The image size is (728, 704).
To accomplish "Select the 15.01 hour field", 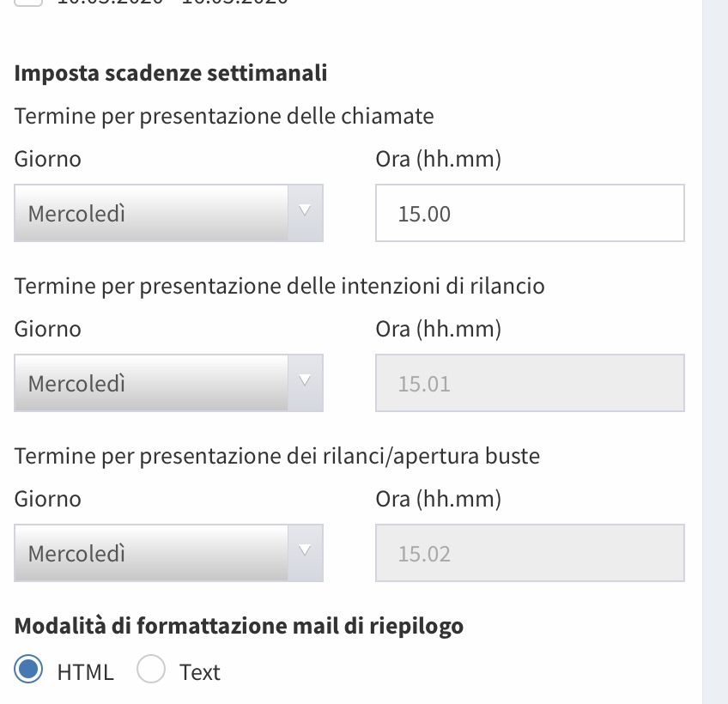I will pos(530,383).
